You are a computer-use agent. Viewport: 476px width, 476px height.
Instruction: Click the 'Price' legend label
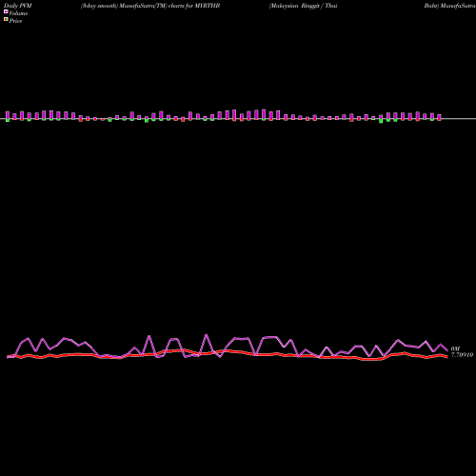[15, 21]
